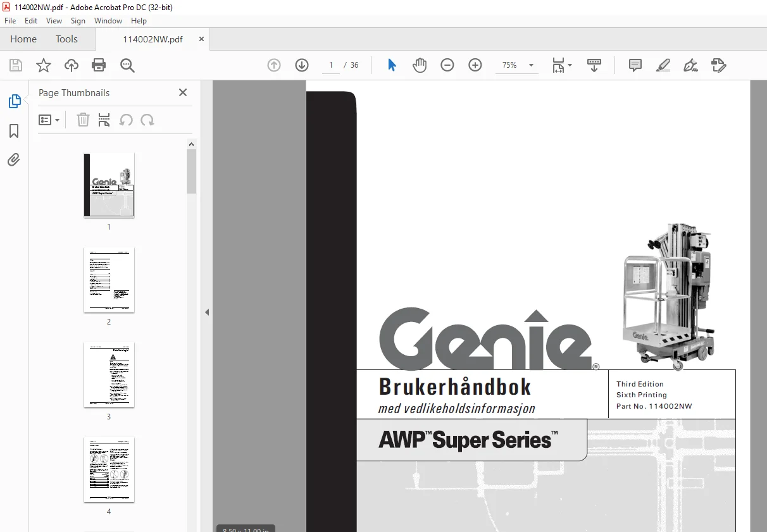Switch to the Tools tab
The height and width of the screenshot is (532, 767).
66,39
